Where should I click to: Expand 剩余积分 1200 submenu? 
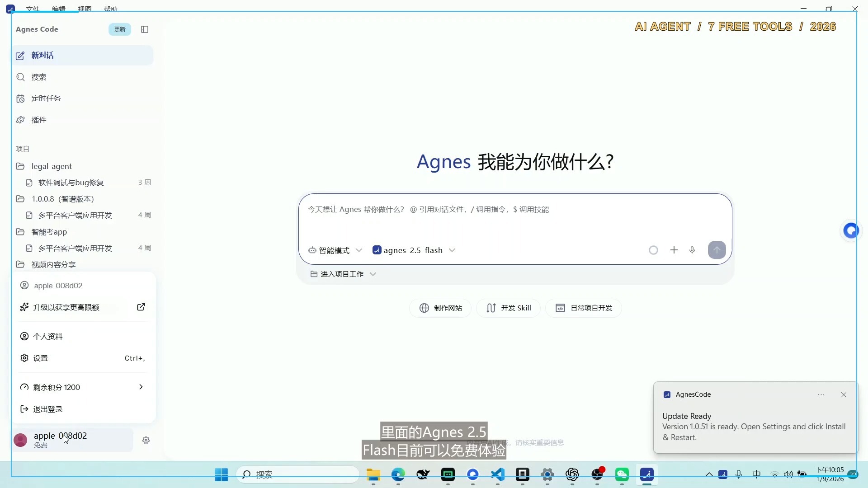pos(82,387)
